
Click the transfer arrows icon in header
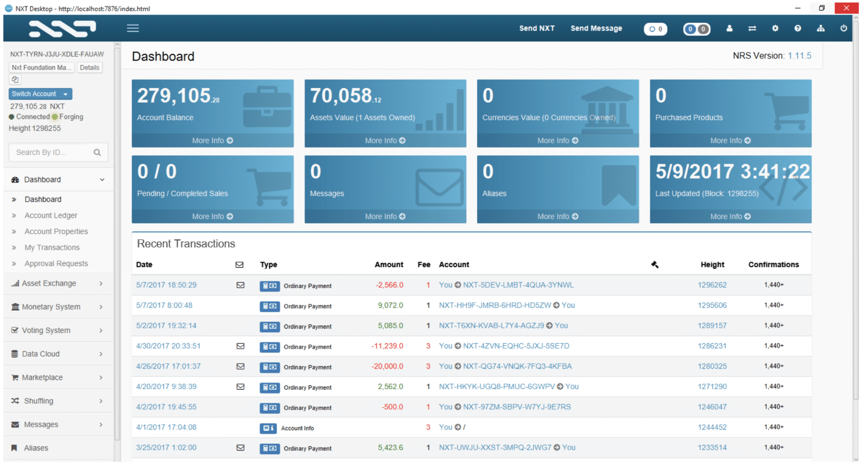[752, 28]
